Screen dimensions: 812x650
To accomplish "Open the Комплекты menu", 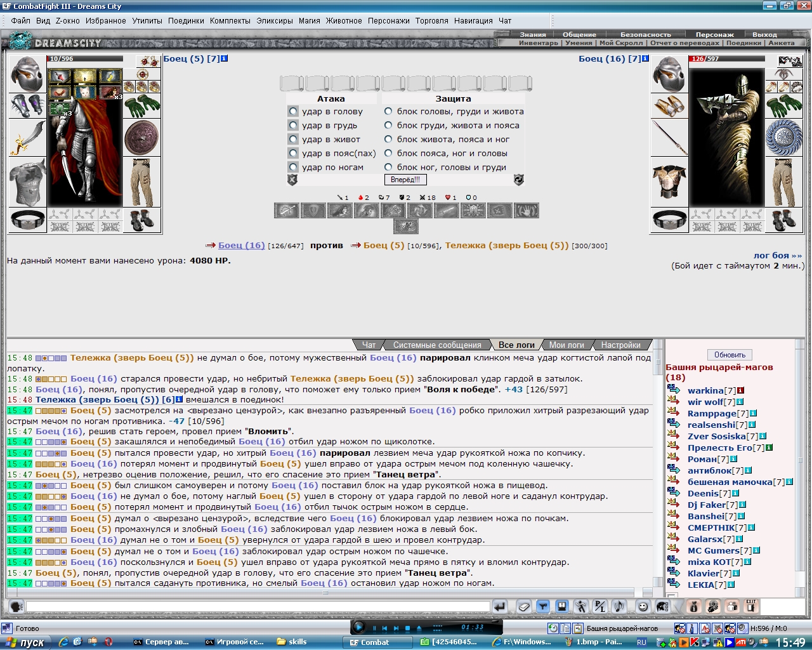I will (x=230, y=20).
